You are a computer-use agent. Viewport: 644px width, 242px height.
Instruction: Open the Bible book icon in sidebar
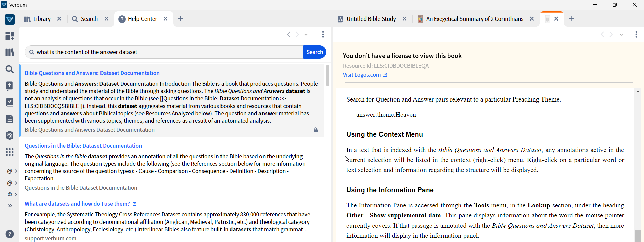pos(10,86)
